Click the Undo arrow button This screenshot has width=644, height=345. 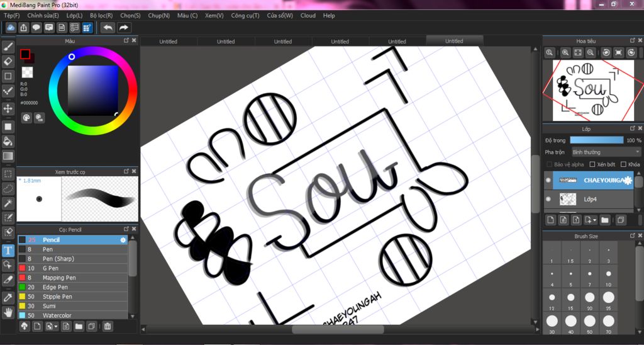pyautogui.click(x=108, y=28)
